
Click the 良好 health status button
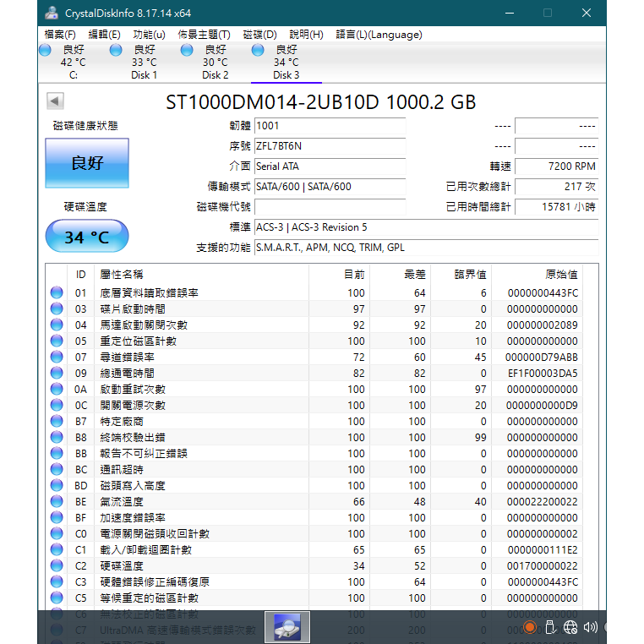click(87, 163)
